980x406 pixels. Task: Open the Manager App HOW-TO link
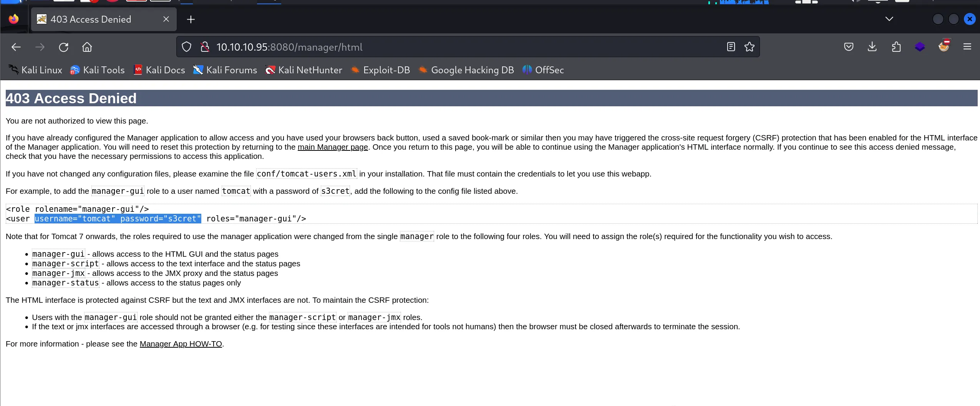click(x=181, y=344)
